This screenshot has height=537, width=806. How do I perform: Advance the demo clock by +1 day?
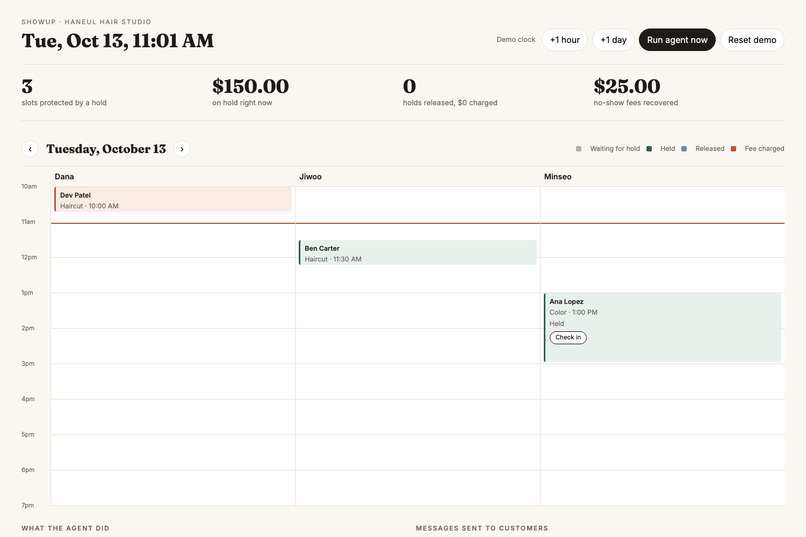click(613, 40)
